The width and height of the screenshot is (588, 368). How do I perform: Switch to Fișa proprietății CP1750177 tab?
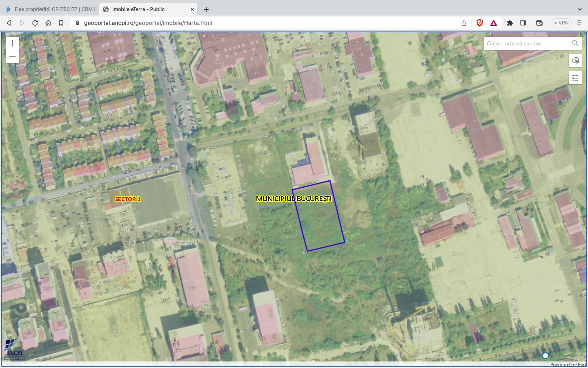click(x=51, y=9)
